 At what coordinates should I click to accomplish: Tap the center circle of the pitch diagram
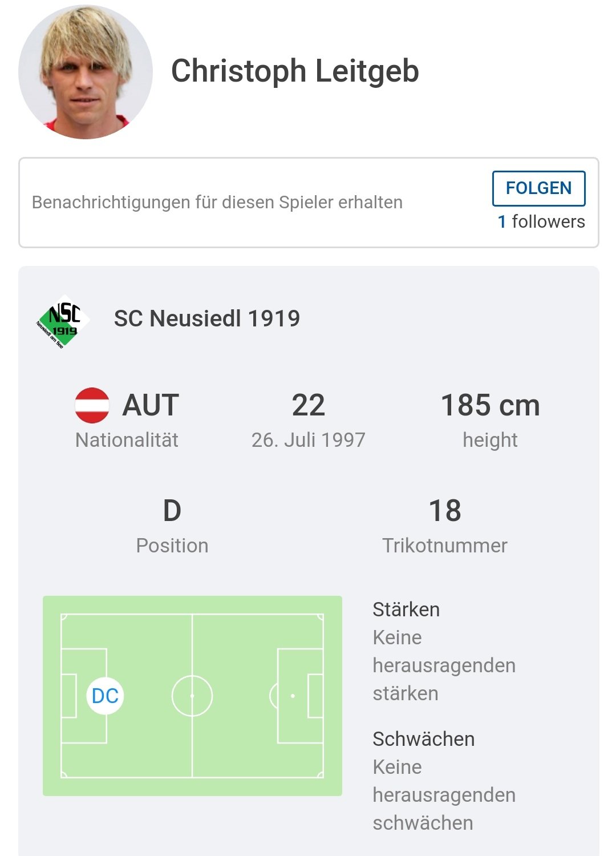coord(192,696)
